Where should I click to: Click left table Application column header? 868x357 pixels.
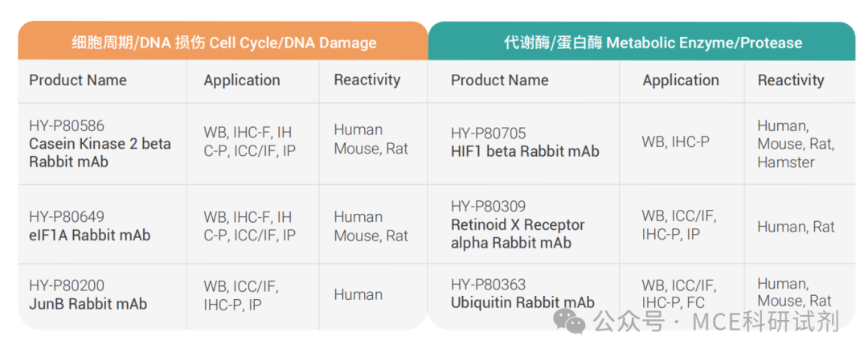pos(242,80)
